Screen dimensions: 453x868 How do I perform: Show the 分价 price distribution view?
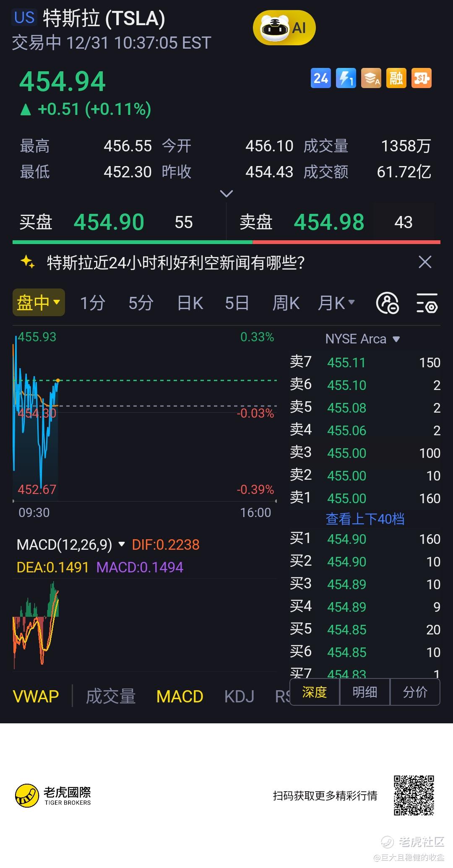point(415,692)
